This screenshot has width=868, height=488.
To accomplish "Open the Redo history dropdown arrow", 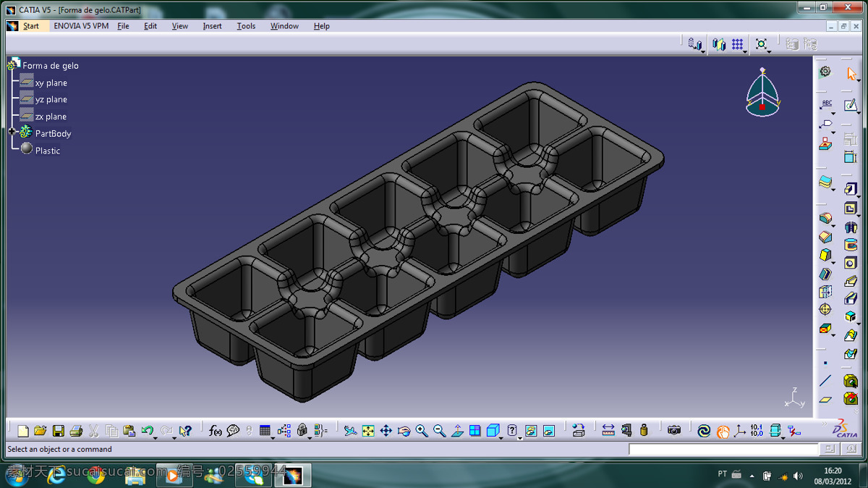I will click(174, 437).
